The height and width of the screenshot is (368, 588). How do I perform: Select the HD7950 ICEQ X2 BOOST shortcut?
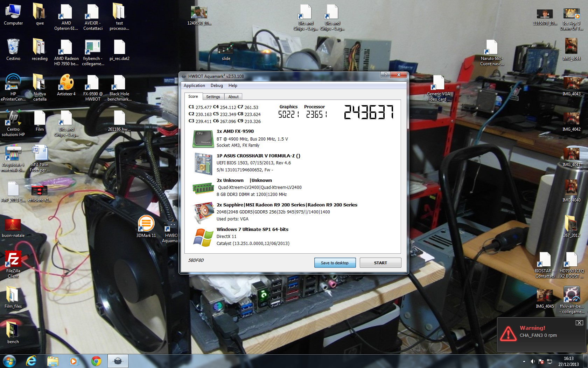[572, 265]
